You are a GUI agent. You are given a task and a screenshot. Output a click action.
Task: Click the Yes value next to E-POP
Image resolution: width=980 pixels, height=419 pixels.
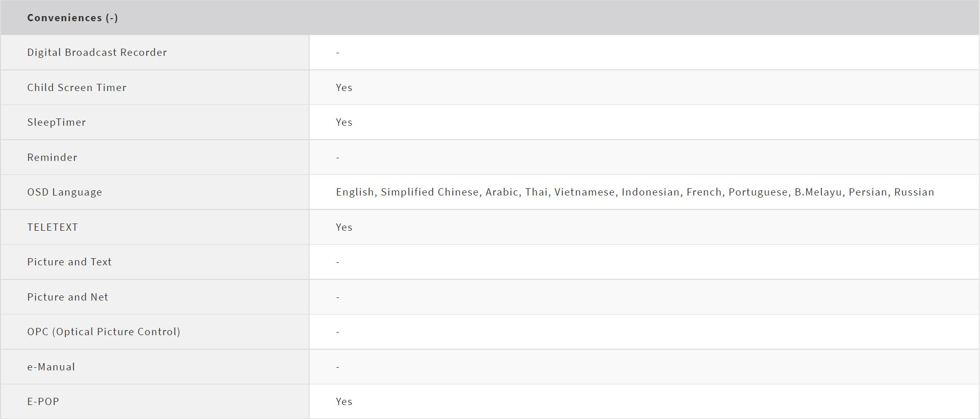click(x=344, y=401)
